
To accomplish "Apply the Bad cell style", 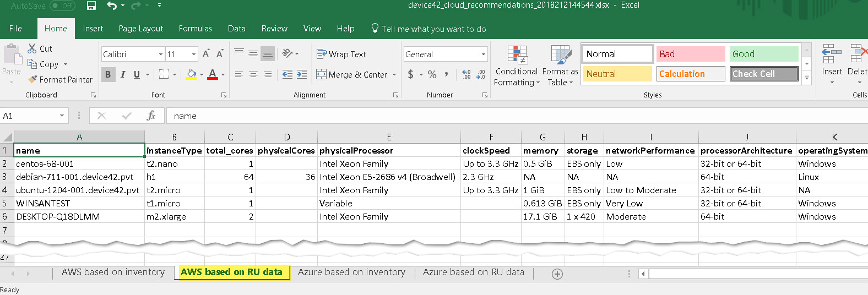I will [690, 54].
